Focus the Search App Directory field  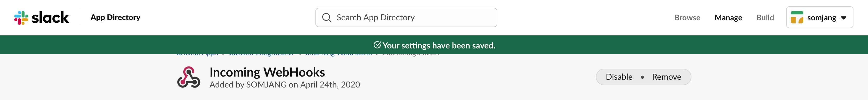pos(406,17)
